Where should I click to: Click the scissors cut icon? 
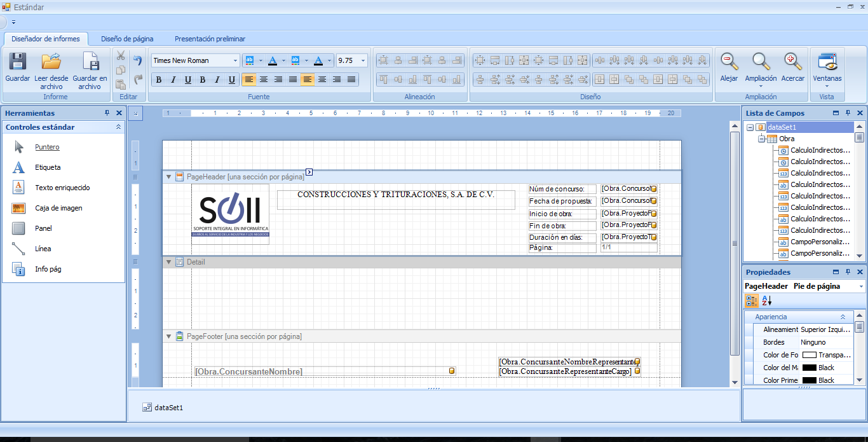pyautogui.click(x=121, y=55)
